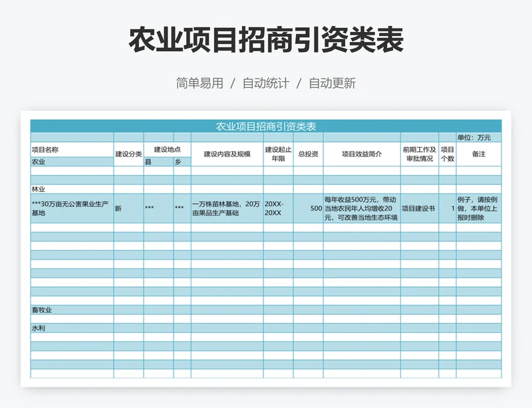Select the 项目效益简介 header cell
Image resolution: width=532 pixels, height=408 pixels.
tap(362, 154)
